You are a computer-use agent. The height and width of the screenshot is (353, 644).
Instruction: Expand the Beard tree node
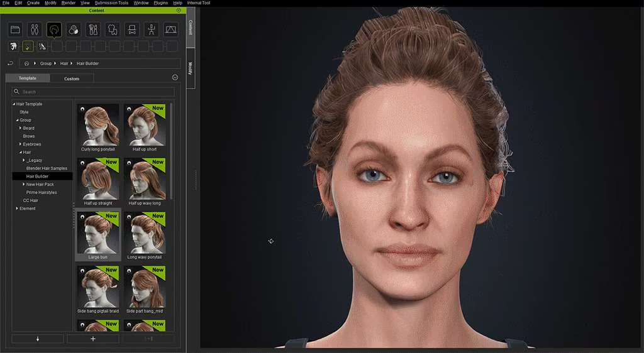click(21, 128)
